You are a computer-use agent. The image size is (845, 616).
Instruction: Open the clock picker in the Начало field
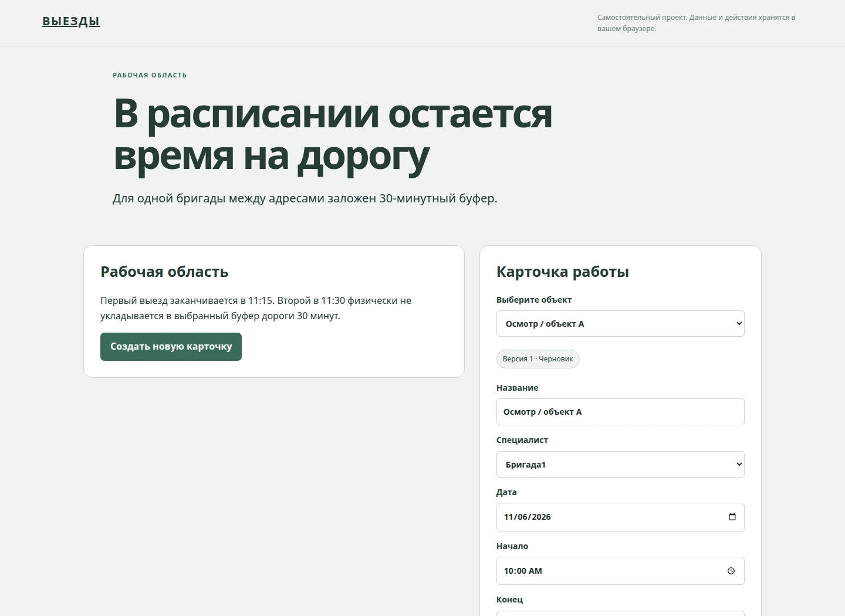[731, 571]
